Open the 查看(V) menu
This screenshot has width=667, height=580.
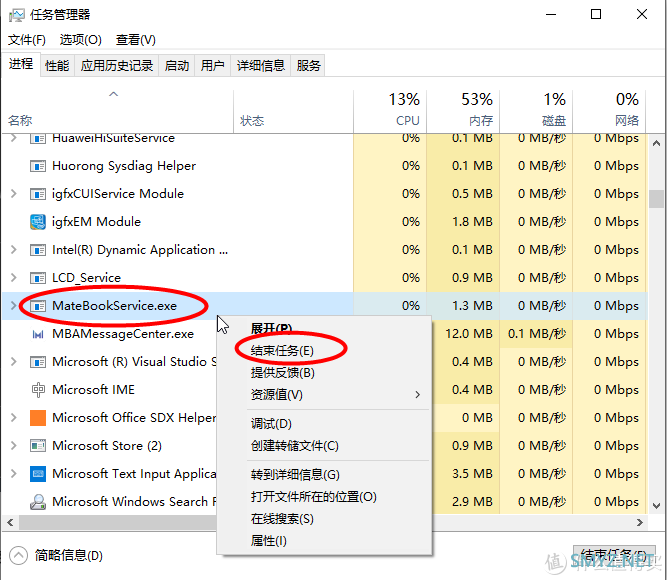click(136, 40)
